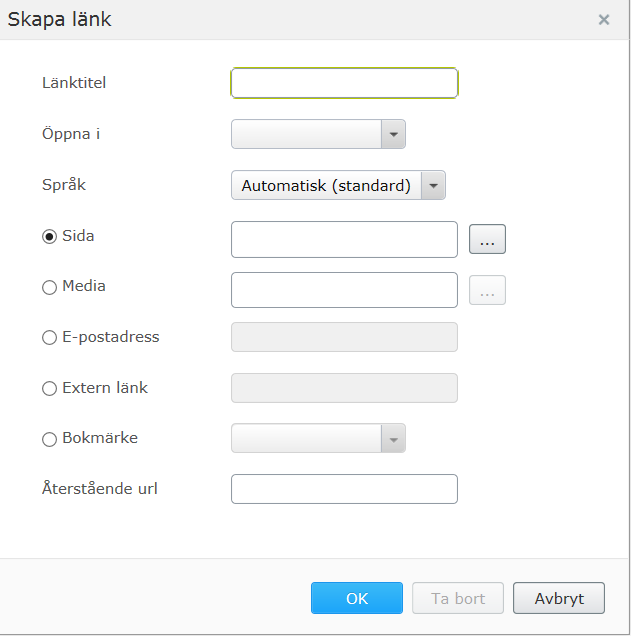631x636 pixels.
Task: Click the Extern länk input field
Action: tap(344, 388)
